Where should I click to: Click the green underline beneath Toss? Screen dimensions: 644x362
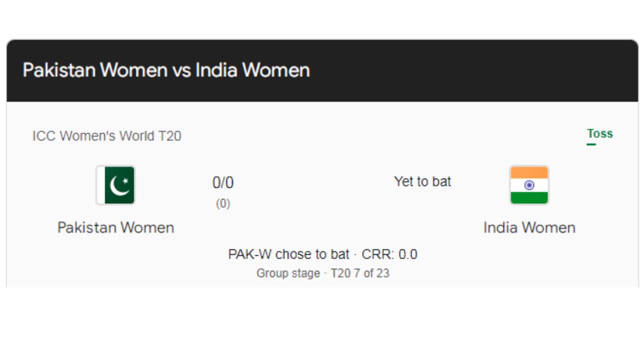tap(591, 144)
